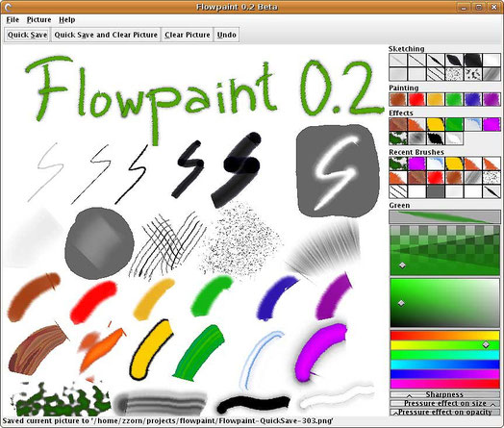Select the white highlight brush in Effects second row
504x428 pixels.
coord(454,138)
